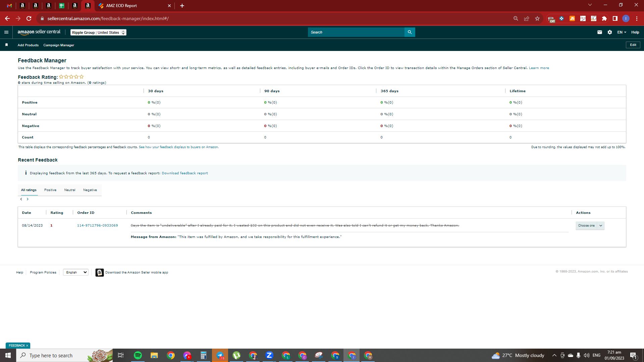Open the Seller Central hamburger menu
The image size is (644, 362).
(x=6, y=32)
